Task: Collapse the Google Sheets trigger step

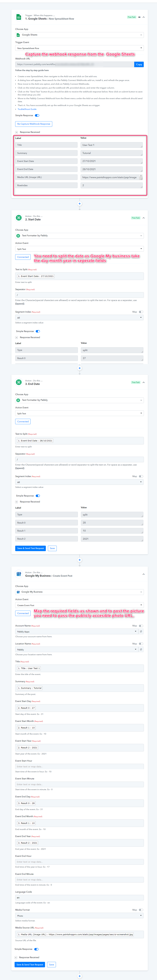Action: point(144,17)
